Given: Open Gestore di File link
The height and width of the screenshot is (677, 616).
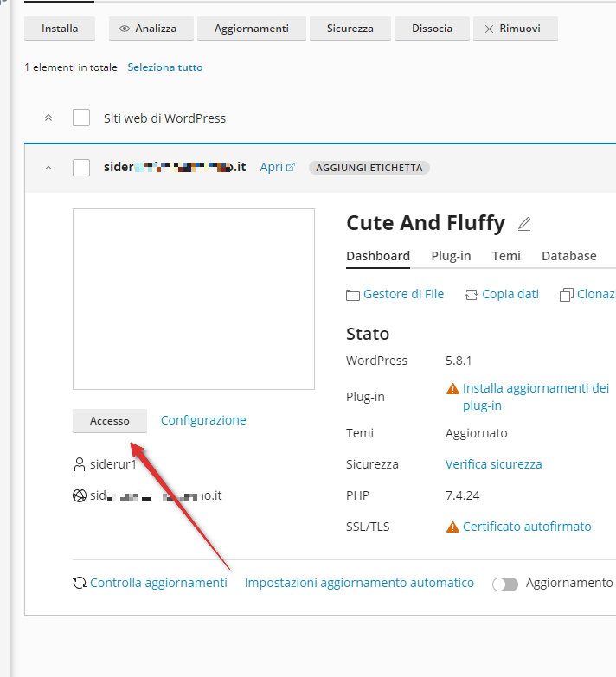Looking at the screenshot, I should (403, 294).
